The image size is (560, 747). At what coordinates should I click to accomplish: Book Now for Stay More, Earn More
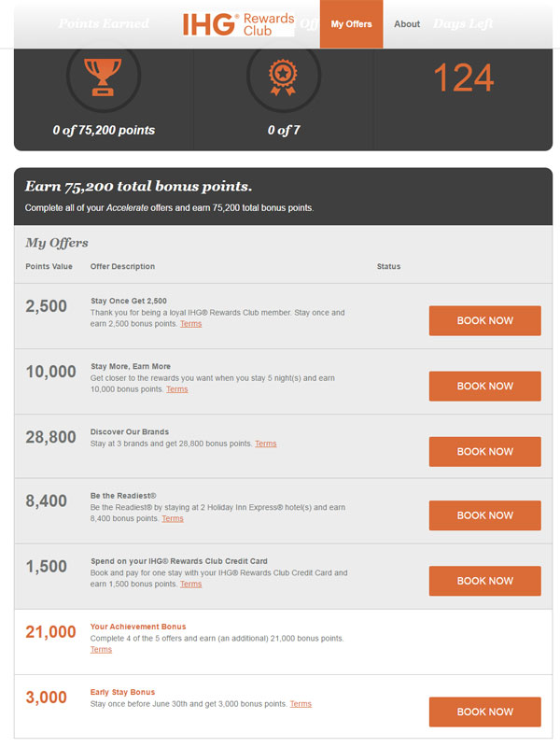484,386
